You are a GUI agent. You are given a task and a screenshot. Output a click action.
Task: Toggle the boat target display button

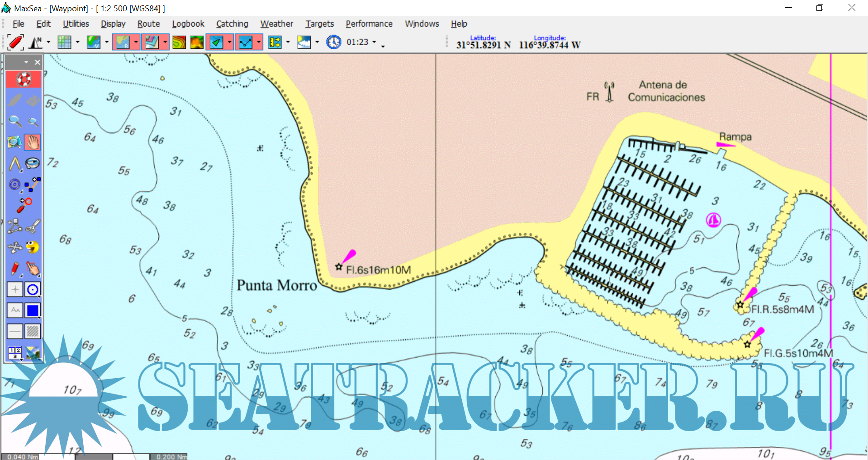216,42
